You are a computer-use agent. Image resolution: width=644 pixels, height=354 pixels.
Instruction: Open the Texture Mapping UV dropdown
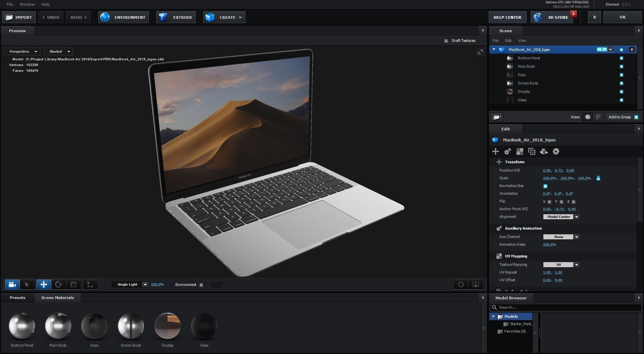561,265
